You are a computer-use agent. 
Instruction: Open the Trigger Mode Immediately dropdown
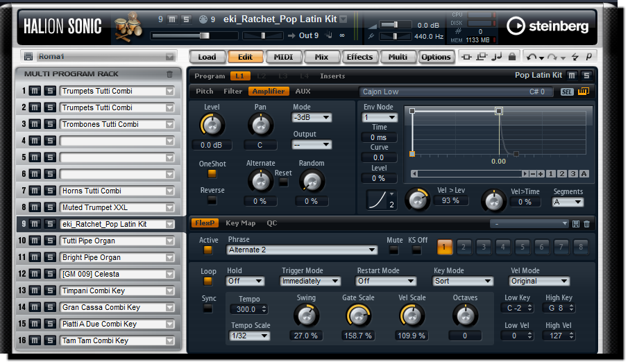coord(310,281)
